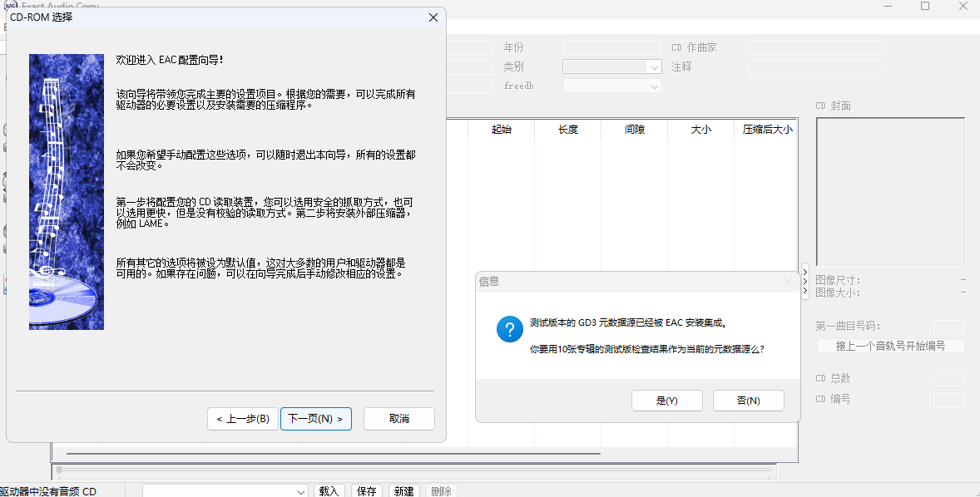This screenshot has width=980, height=497.
Task: Click the 信息 dialog title text
Action: [x=488, y=282]
